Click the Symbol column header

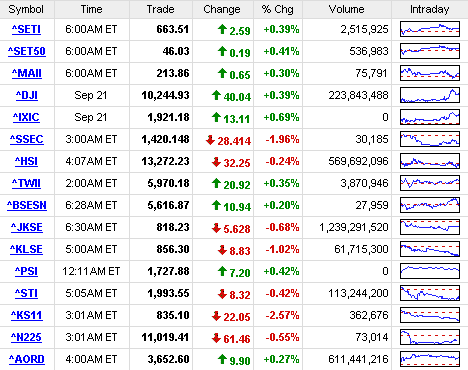click(26, 9)
